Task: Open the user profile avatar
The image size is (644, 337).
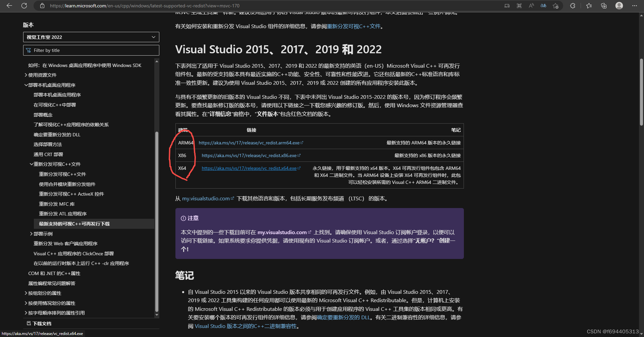Action: 619,6
